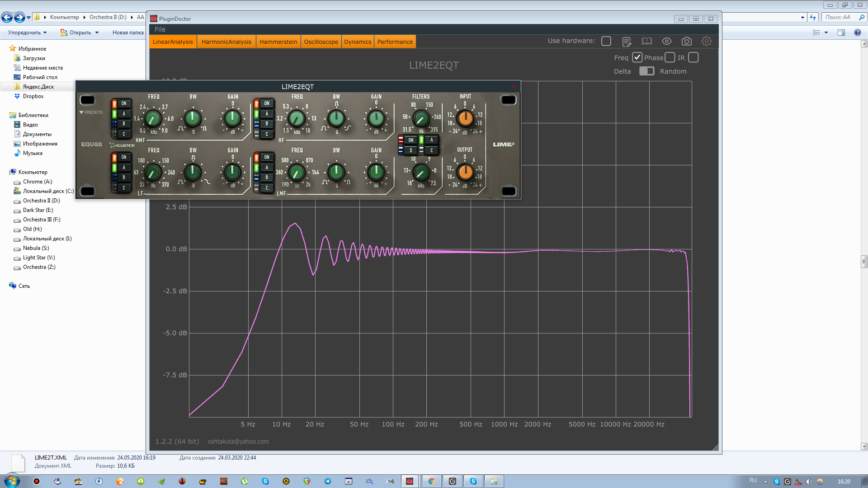Select model C for HF band
868x488 pixels.
267,134
